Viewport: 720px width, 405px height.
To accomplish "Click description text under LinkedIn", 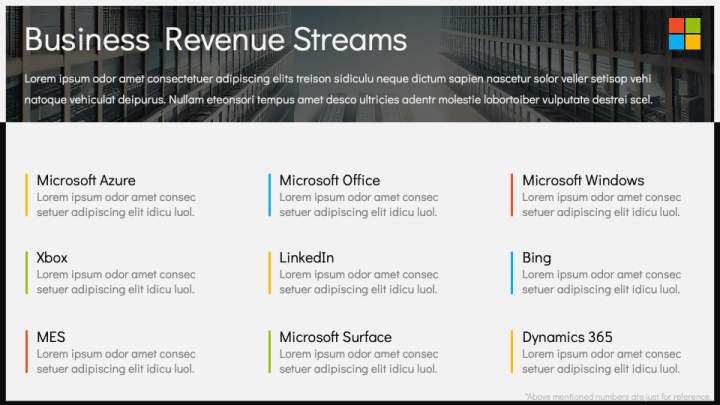I will (359, 282).
